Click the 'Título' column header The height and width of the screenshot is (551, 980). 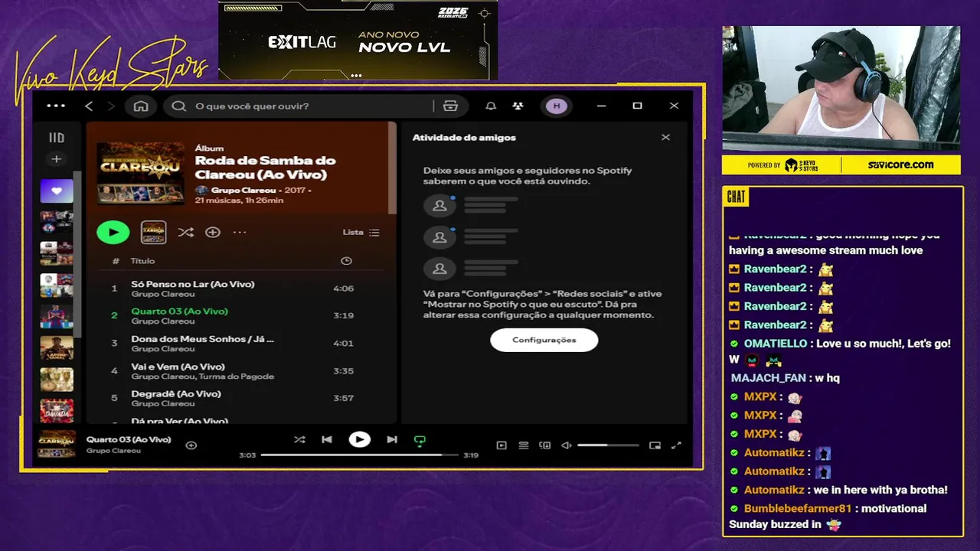(x=142, y=261)
